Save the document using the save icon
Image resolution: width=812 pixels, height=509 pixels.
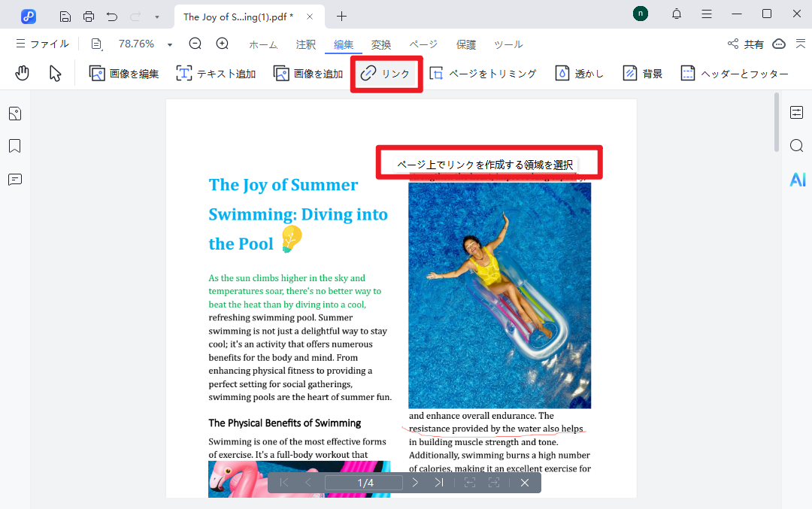pos(65,17)
